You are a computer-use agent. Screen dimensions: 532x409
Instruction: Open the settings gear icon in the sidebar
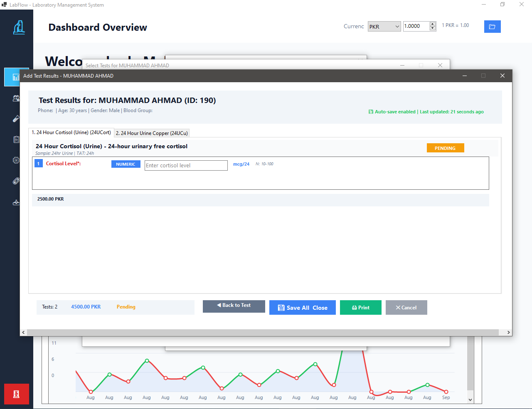tap(16, 160)
